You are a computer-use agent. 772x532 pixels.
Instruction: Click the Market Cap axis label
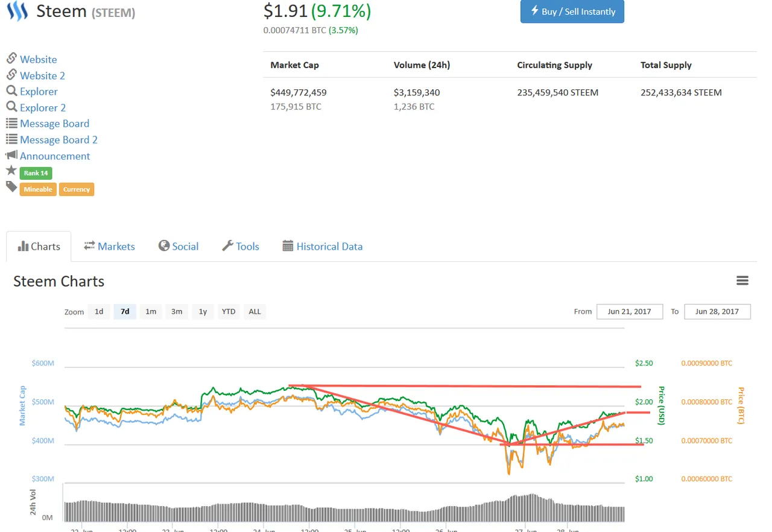pos(22,405)
